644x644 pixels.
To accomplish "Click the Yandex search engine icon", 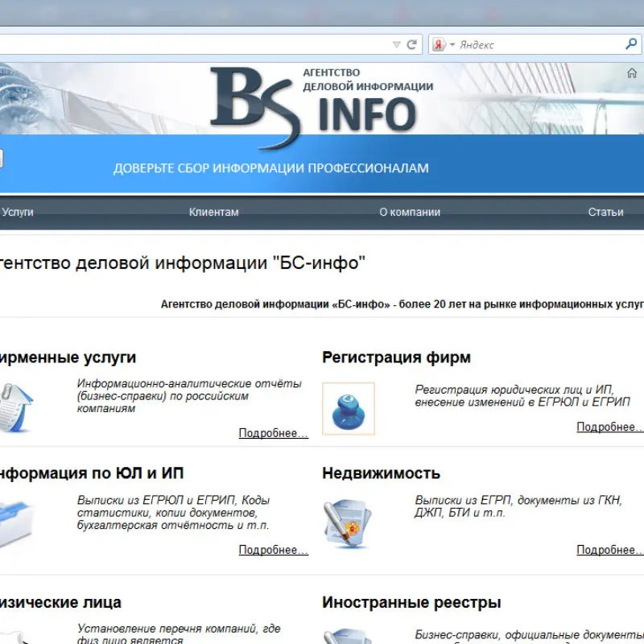I will click(x=439, y=44).
